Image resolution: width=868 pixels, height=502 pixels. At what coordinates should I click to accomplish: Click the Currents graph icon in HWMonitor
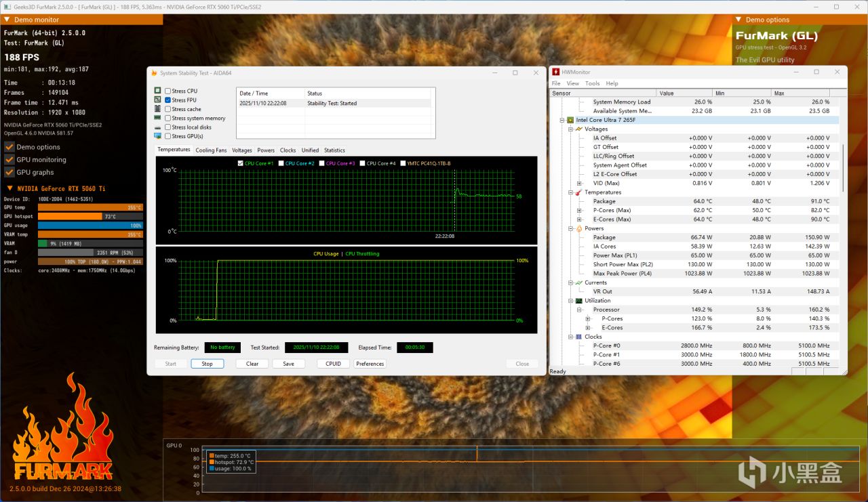tap(579, 283)
